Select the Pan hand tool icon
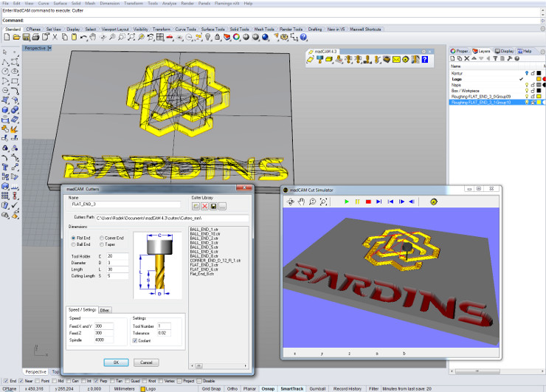 93,37
